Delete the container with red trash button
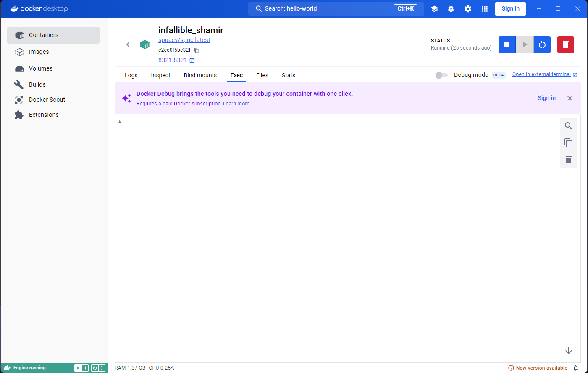Image resolution: width=588 pixels, height=373 pixels. 566,45
